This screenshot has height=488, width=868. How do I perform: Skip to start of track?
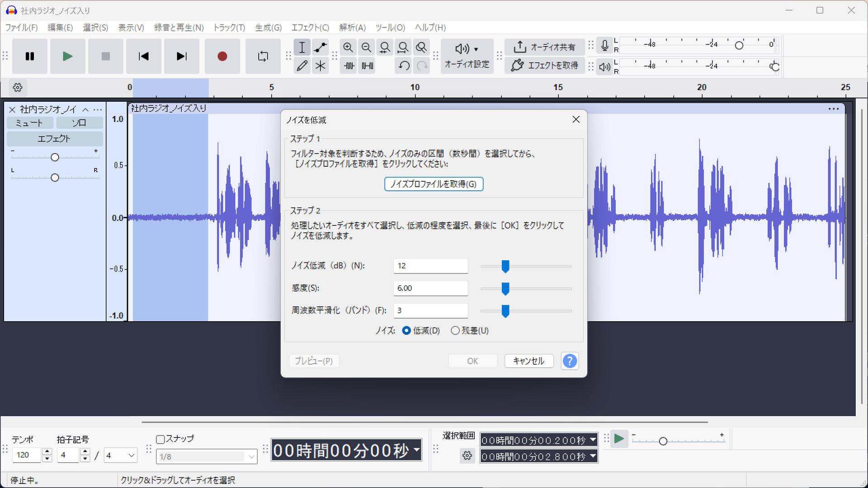144,56
